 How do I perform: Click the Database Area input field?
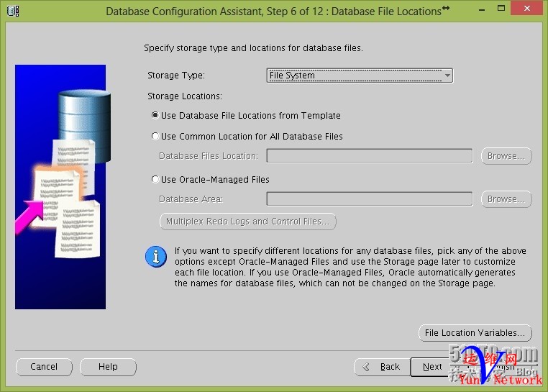pos(370,199)
